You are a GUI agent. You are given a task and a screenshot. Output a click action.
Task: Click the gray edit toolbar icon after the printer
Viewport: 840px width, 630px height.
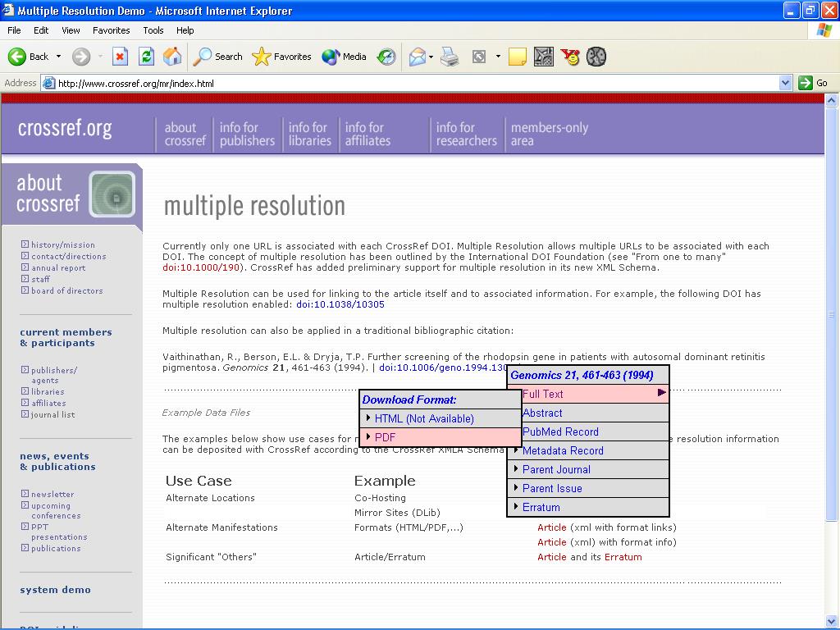pos(479,57)
